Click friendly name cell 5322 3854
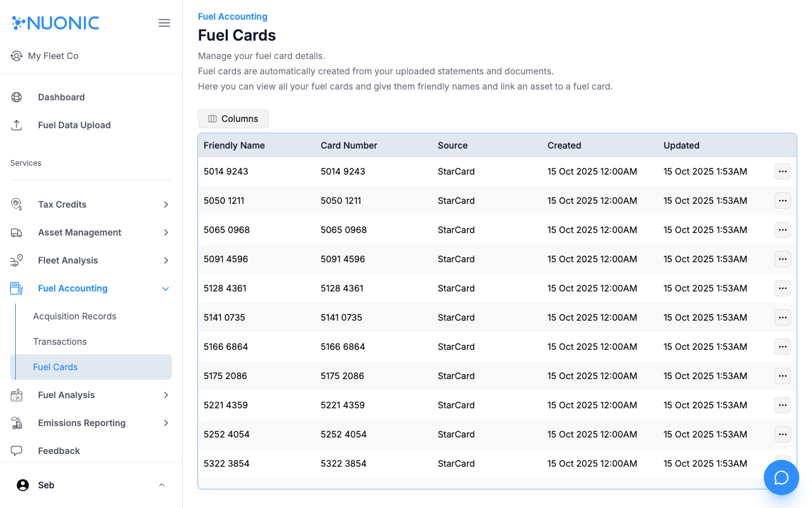This screenshot has height=508, width=812. pos(226,464)
